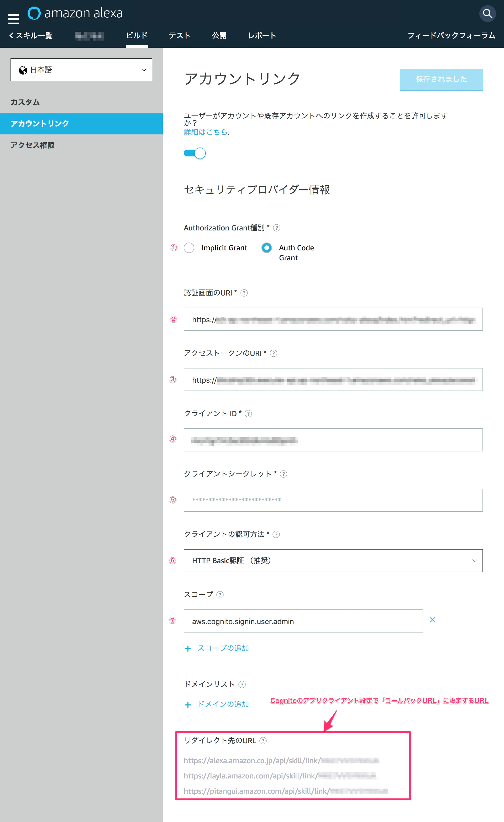504x822 pixels.
Task: Open help icon beside スコープ
Action: point(220,595)
